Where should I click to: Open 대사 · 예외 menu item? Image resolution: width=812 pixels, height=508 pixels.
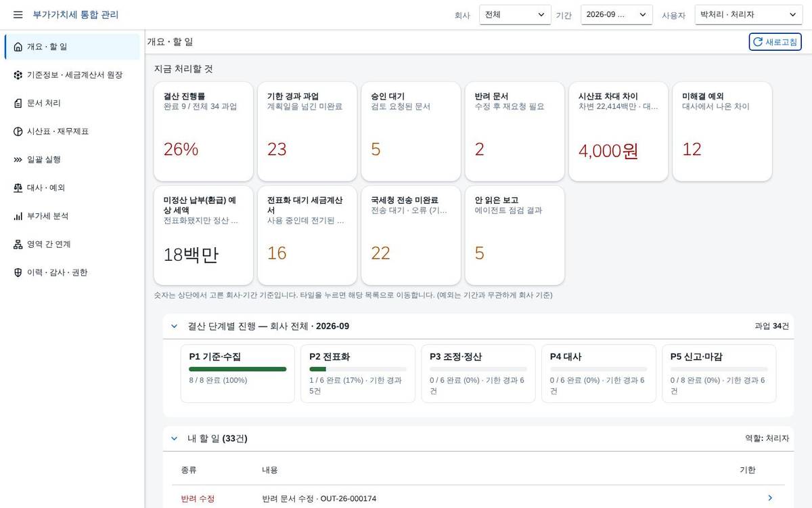pyautogui.click(x=72, y=188)
